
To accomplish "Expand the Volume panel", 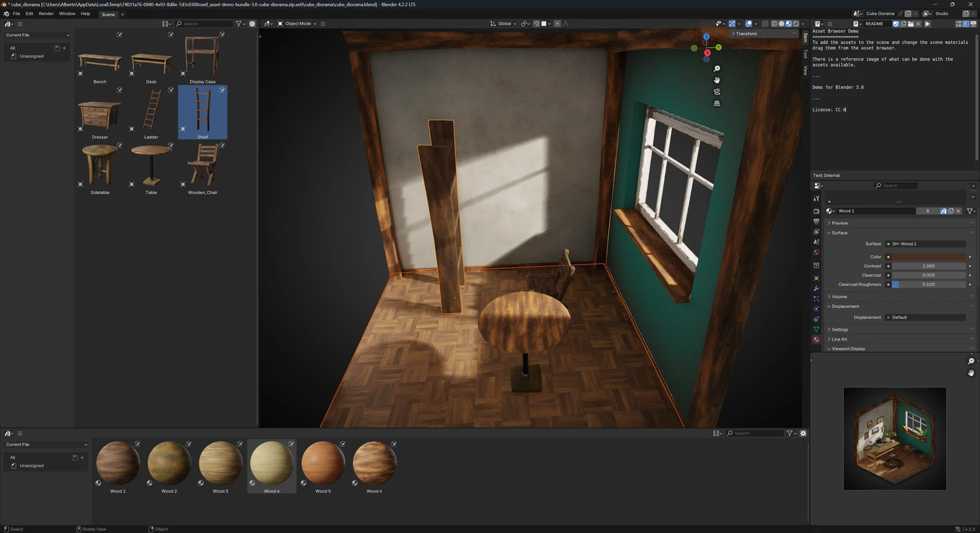I will 839,296.
